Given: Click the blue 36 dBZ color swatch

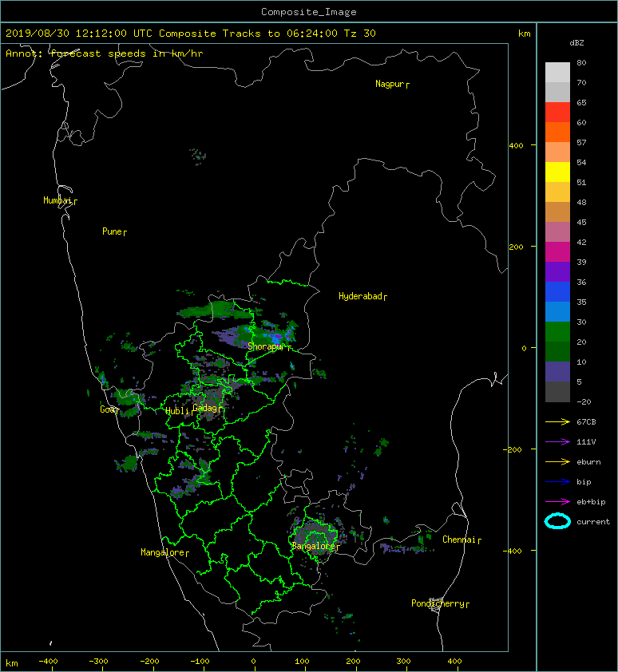Looking at the screenshot, I should click(x=557, y=292).
